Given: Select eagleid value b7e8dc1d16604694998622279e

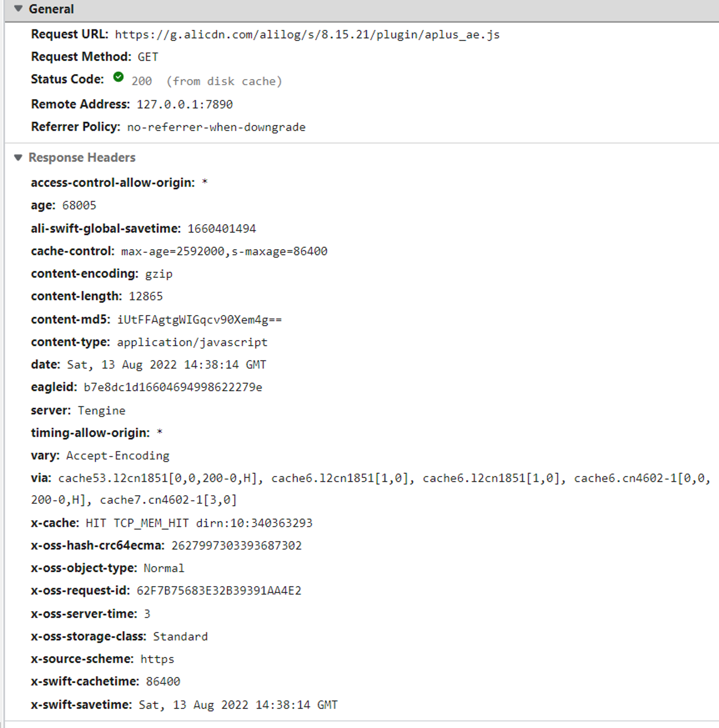Looking at the screenshot, I should tap(173, 387).
